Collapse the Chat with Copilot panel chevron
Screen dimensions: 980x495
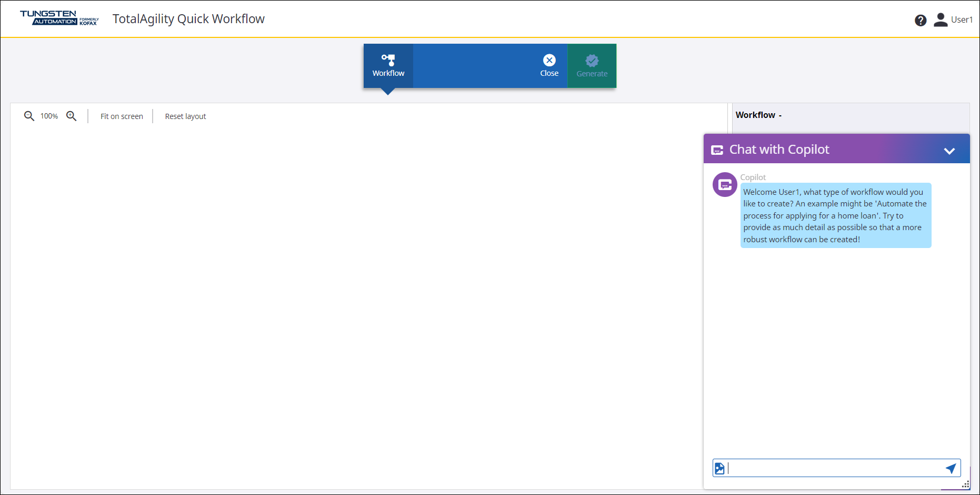pyautogui.click(x=949, y=151)
